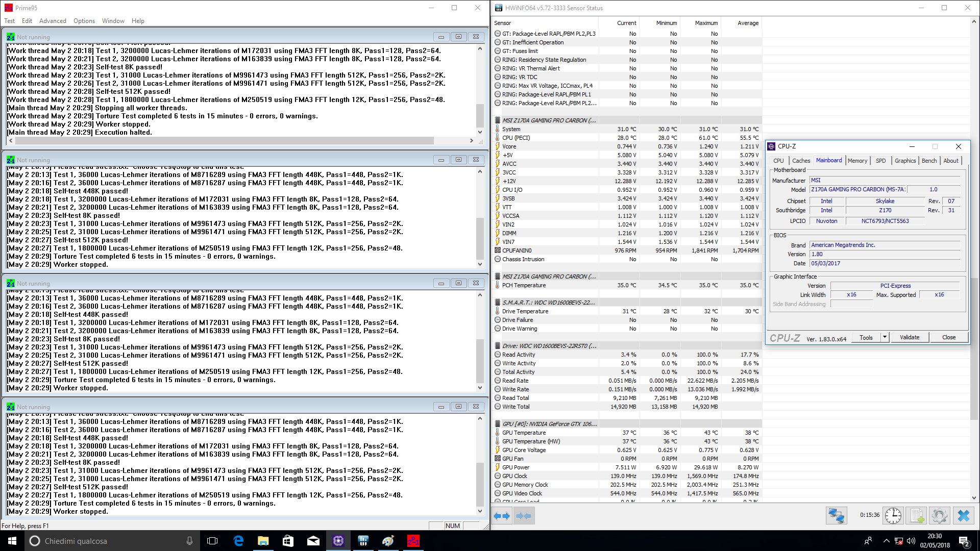Select the Chassis Intrusion sensor row
This screenshot has width=980, height=551.
pyautogui.click(x=627, y=259)
